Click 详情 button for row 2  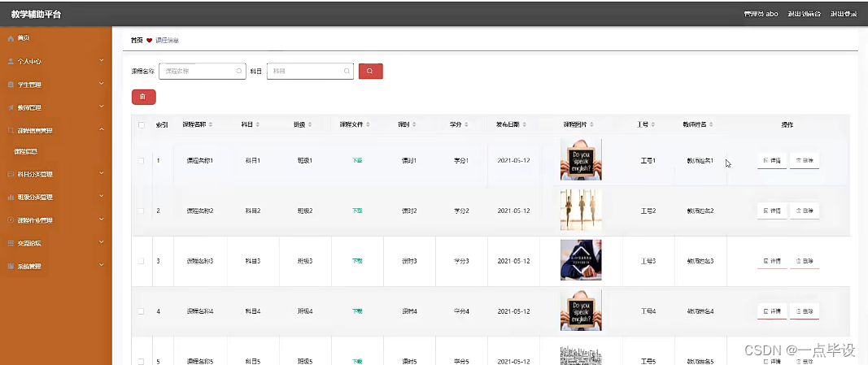772,211
